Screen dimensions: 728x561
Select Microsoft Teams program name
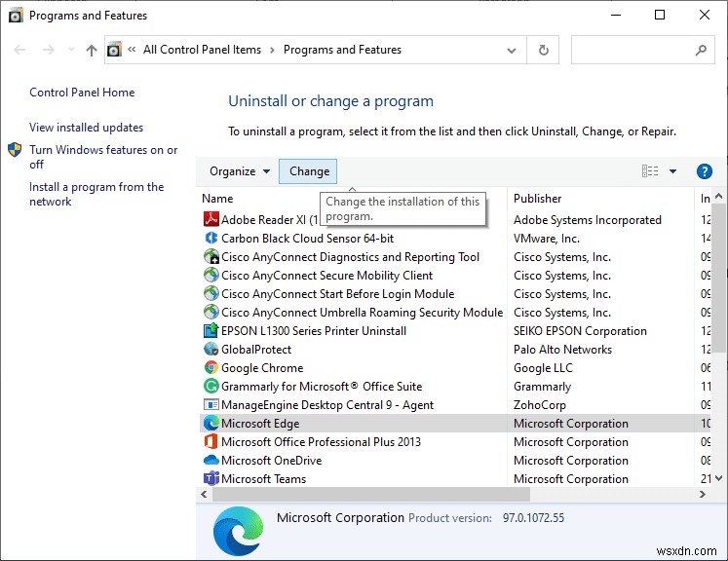(264, 479)
